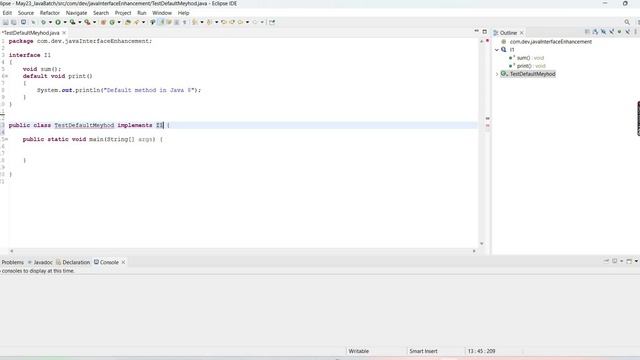This screenshot has height=360, width=640.
Task: Click the Save toolbar icon
Action: click(5, 22)
